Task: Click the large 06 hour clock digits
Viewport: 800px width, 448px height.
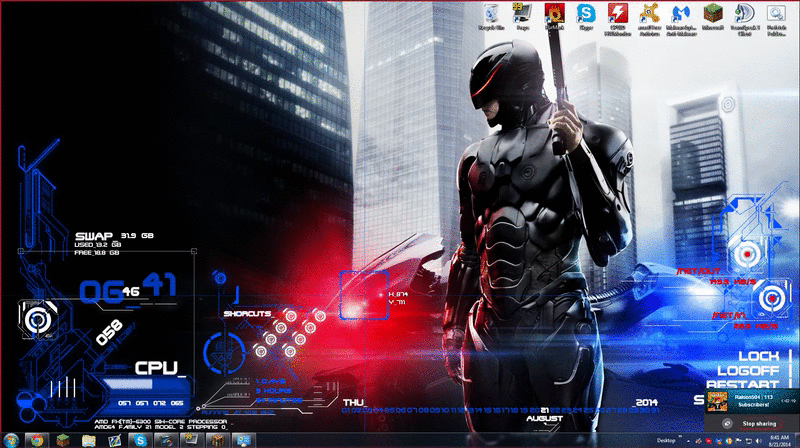Action: (x=102, y=292)
